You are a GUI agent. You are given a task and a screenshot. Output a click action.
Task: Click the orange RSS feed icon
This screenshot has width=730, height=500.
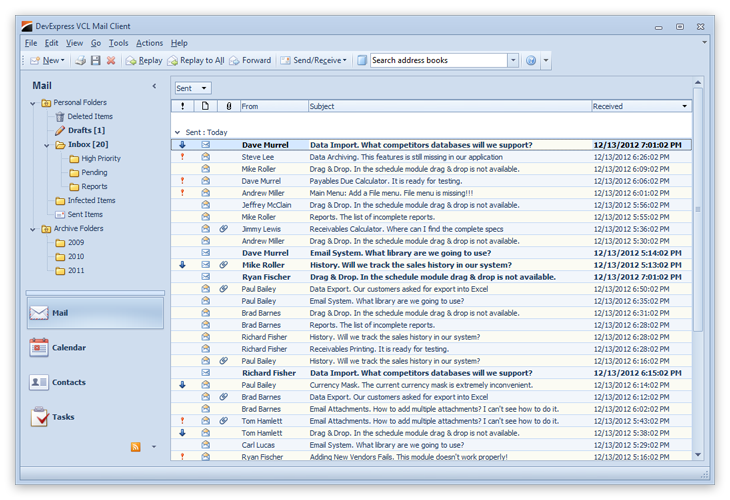pyautogui.click(x=136, y=446)
